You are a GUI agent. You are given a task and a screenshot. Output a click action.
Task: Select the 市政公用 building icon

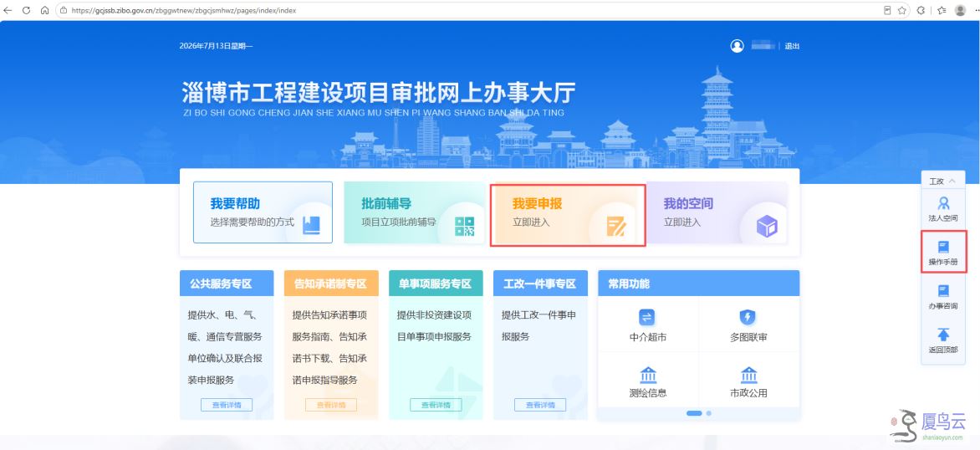(x=748, y=375)
